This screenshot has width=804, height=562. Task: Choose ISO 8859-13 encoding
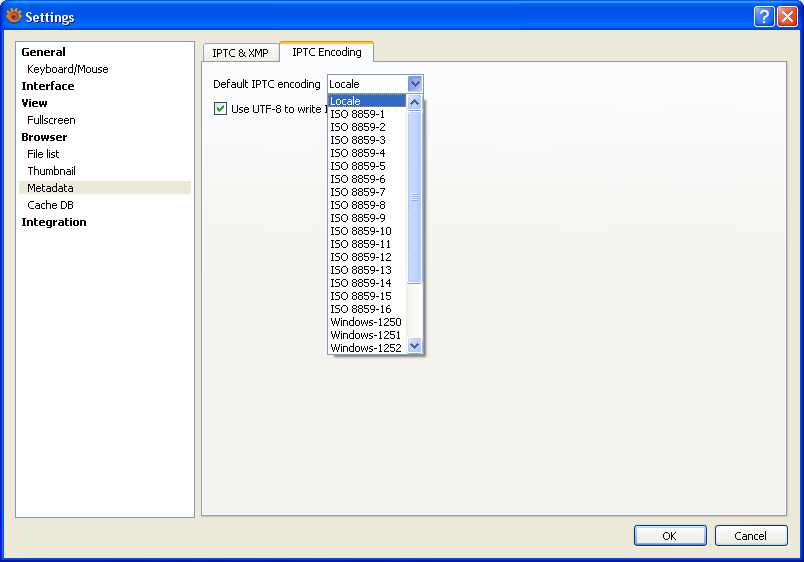tap(367, 270)
